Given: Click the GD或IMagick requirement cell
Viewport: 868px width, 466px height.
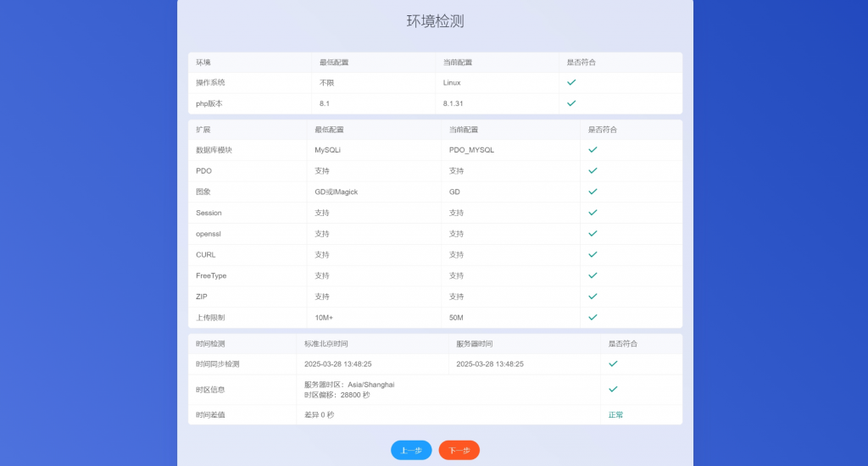Looking at the screenshot, I should point(336,192).
